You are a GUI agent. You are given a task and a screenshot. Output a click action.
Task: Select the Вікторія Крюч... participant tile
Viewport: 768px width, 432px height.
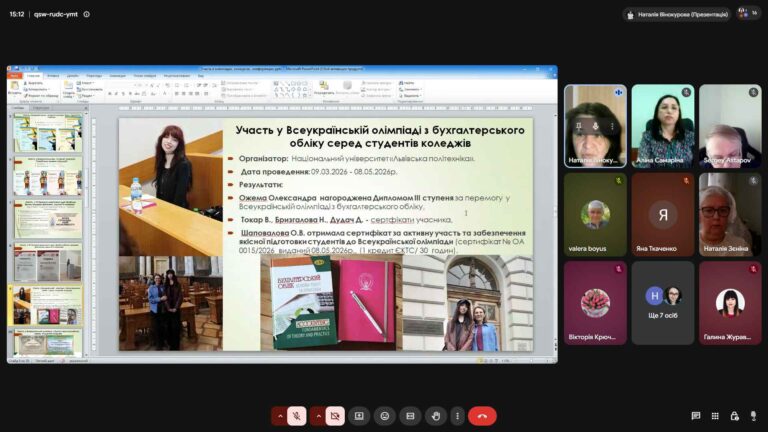tap(595, 303)
